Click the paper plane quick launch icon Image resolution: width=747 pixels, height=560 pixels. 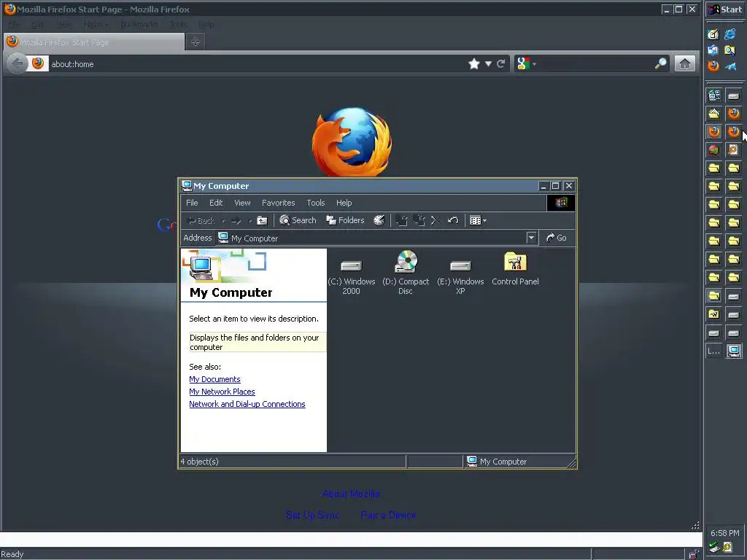(730, 66)
